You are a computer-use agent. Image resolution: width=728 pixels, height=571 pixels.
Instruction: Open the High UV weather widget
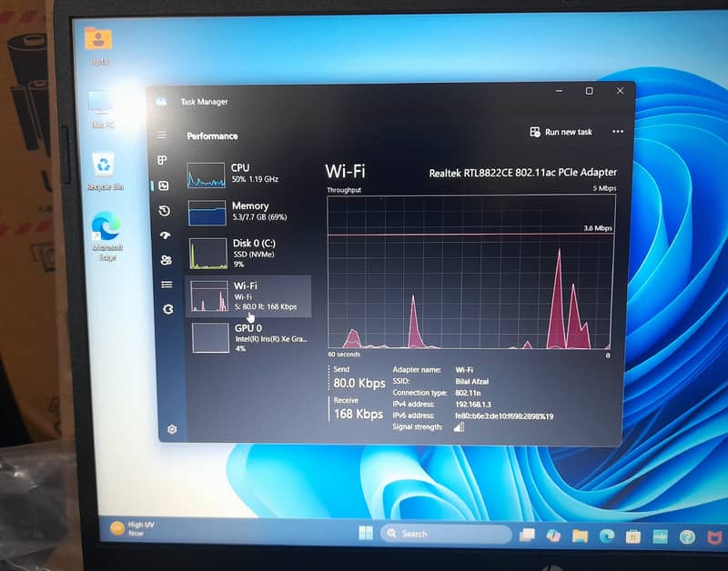click(132, 528)
